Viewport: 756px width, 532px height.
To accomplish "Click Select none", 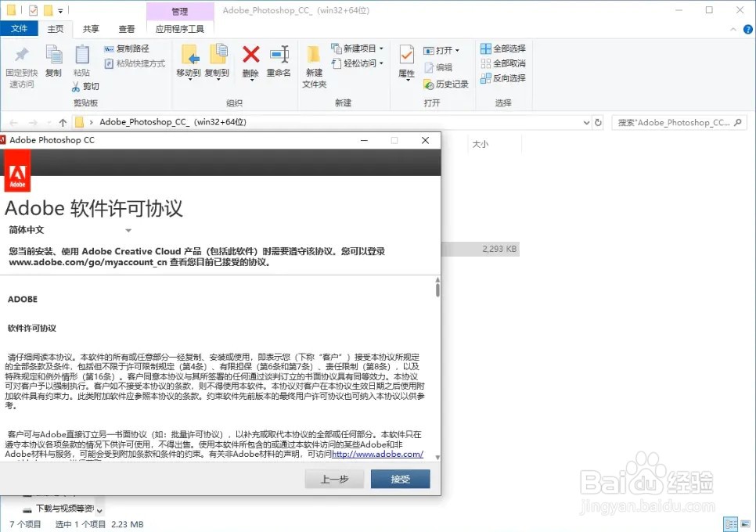I will click(503, 63).
